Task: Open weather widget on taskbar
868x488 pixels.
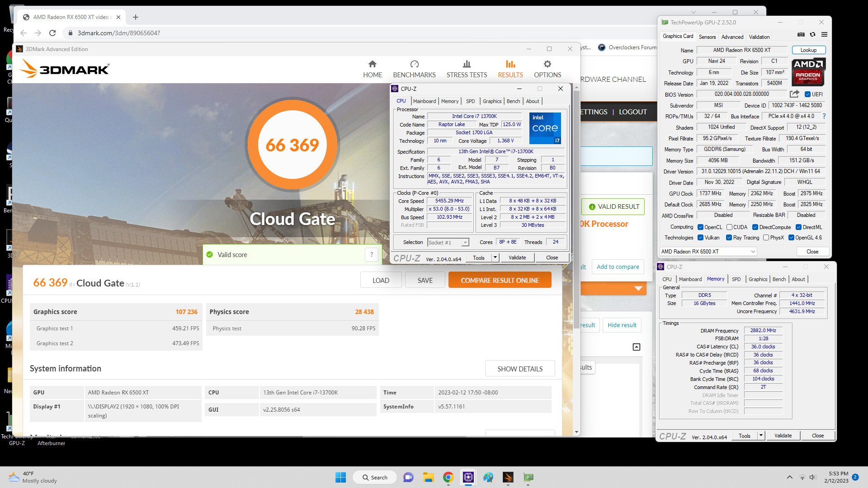Action: coord(33,477)
